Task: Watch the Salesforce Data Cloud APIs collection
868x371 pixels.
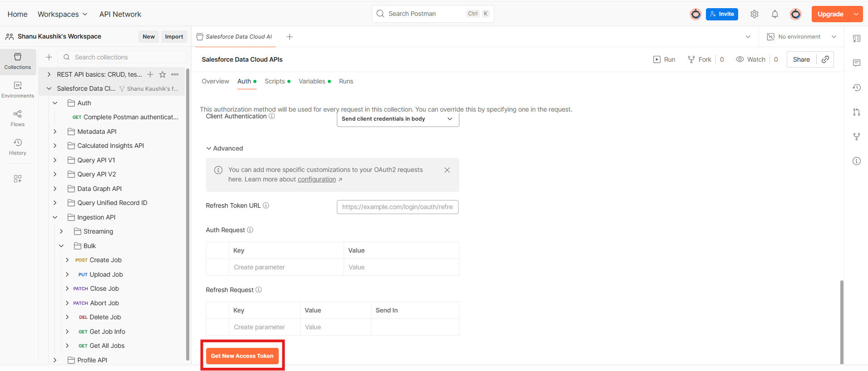Action: [750, 59]
